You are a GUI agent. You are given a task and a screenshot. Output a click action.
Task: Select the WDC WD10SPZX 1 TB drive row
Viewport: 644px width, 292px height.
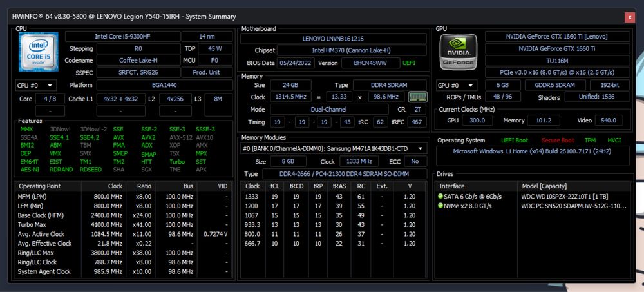point(533,197)
